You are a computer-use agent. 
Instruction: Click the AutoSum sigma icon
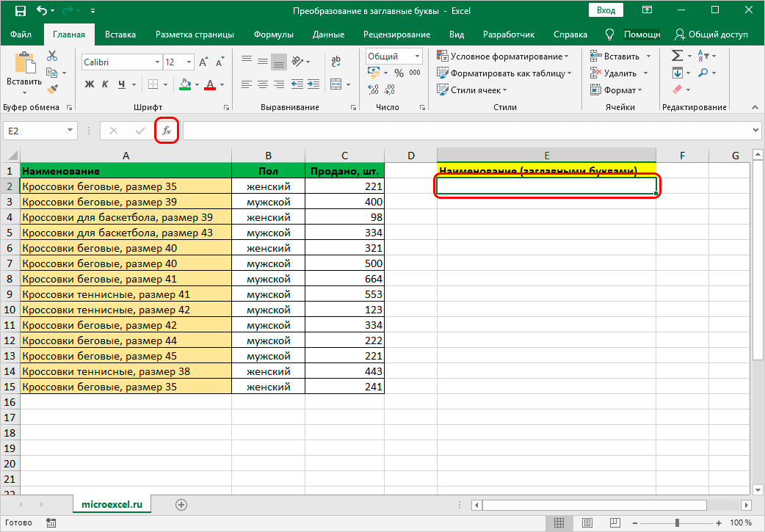pos(677,56)
